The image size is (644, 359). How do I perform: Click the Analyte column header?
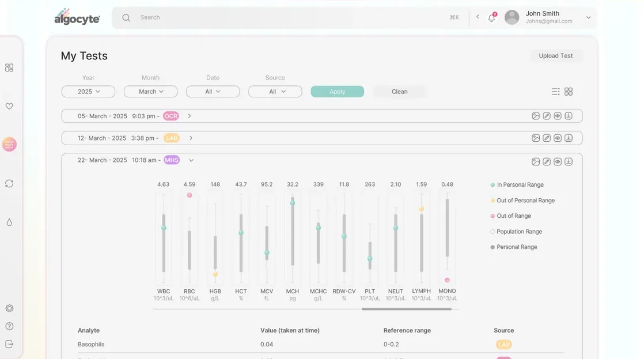[x=89, y=331]
